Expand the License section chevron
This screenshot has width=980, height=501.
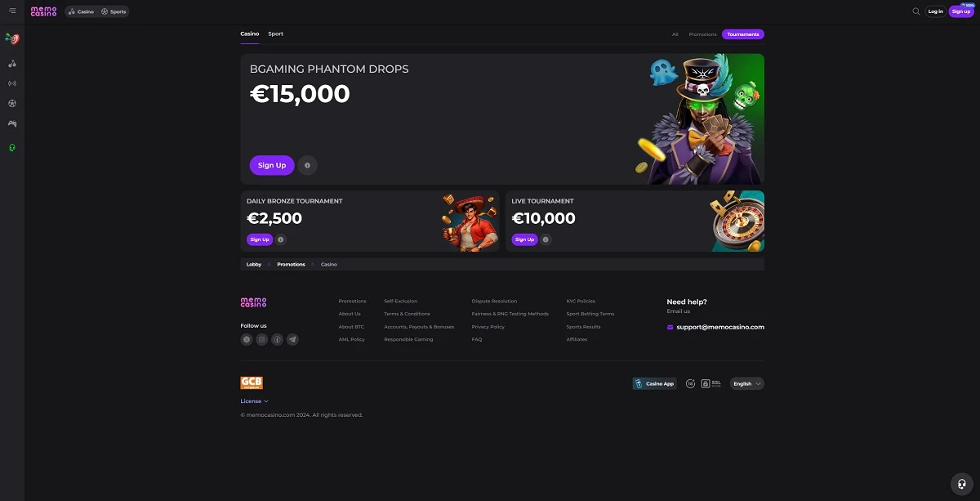(x=254, y=401)
